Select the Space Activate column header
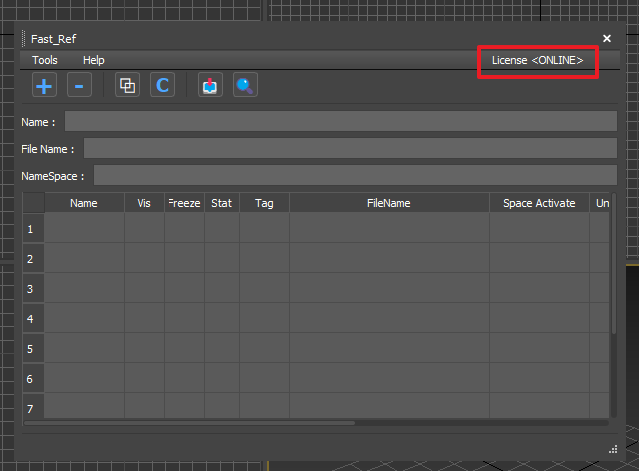 (x=539, y=203)
